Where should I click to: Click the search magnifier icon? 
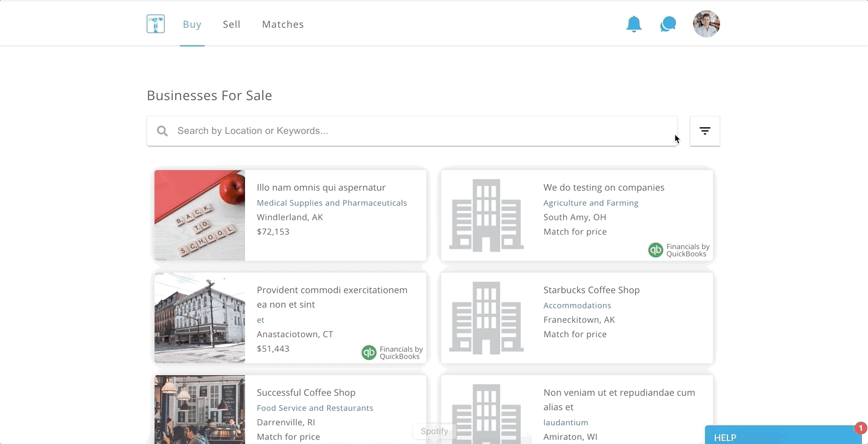tap(162, 131)
